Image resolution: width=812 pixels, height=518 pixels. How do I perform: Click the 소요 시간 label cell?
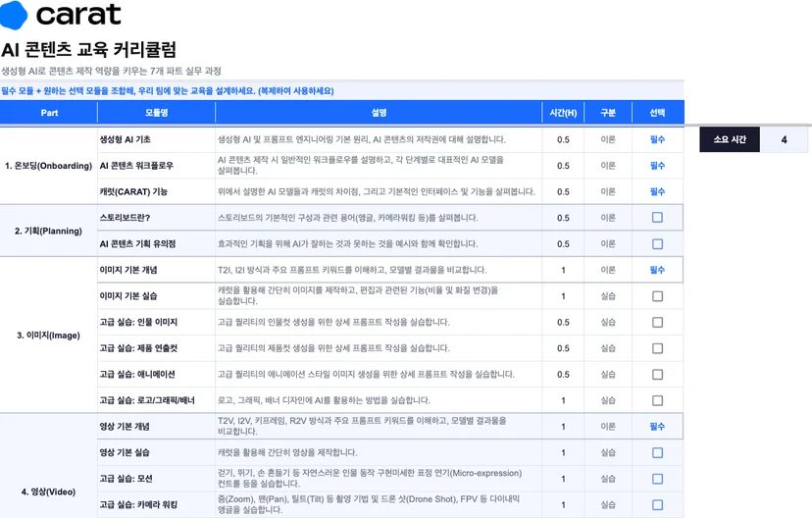[730, 139]
